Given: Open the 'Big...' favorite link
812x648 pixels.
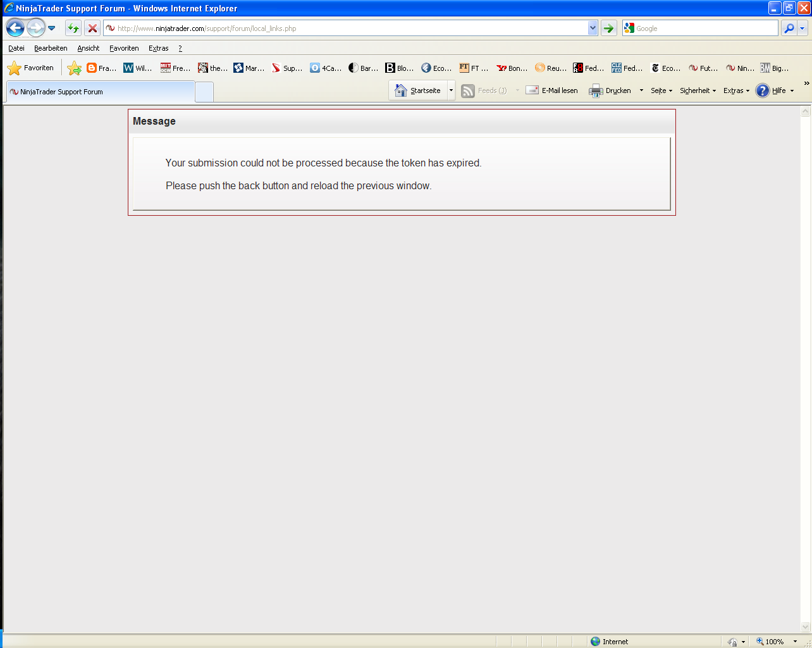Looking at the screenshot, I should (x=775, y=68).
